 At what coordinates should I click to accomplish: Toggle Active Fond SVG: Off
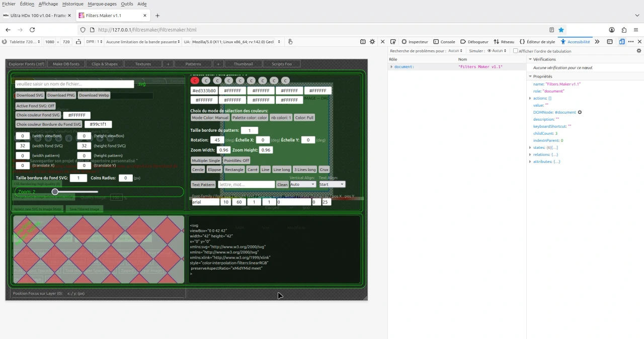(x=35, y=106)
